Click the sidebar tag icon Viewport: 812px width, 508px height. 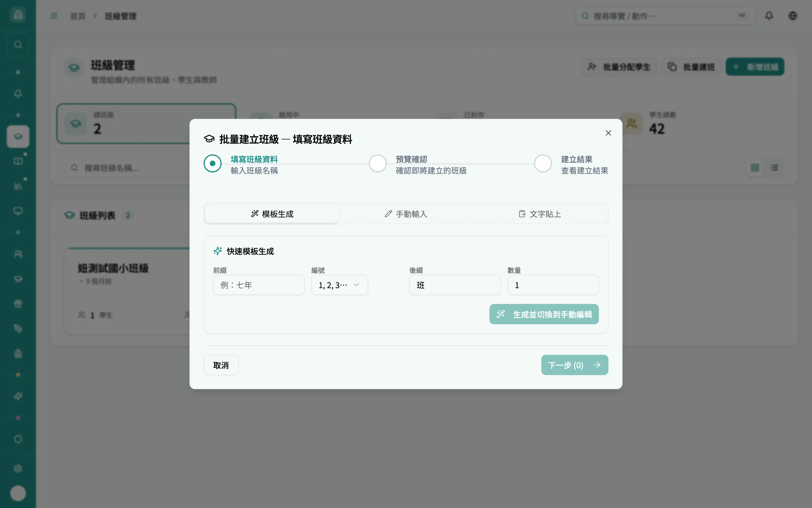tap(18, 329)
